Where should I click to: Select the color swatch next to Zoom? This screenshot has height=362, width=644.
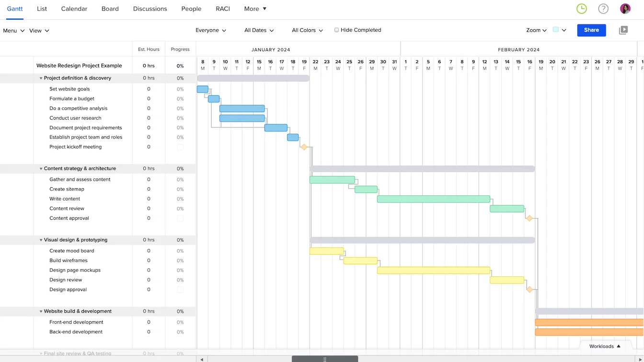click(556, 30)
